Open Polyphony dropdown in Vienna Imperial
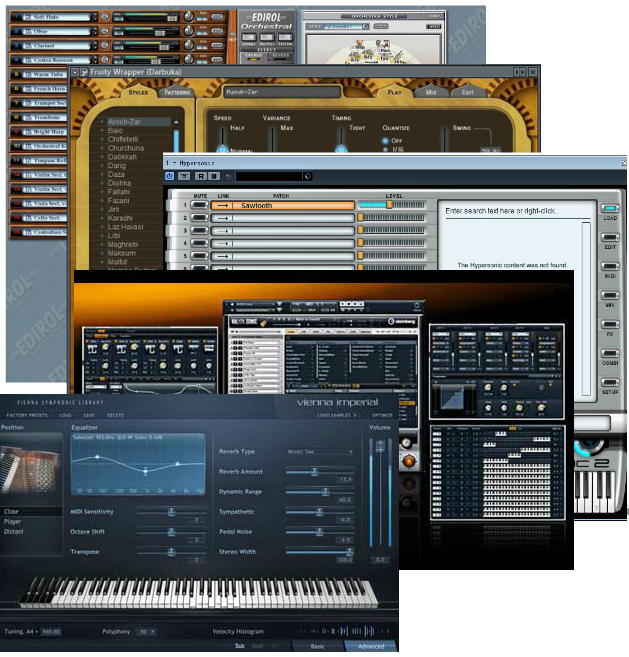The height and width of the screenshot is (657, 629). tap(147, 631)
